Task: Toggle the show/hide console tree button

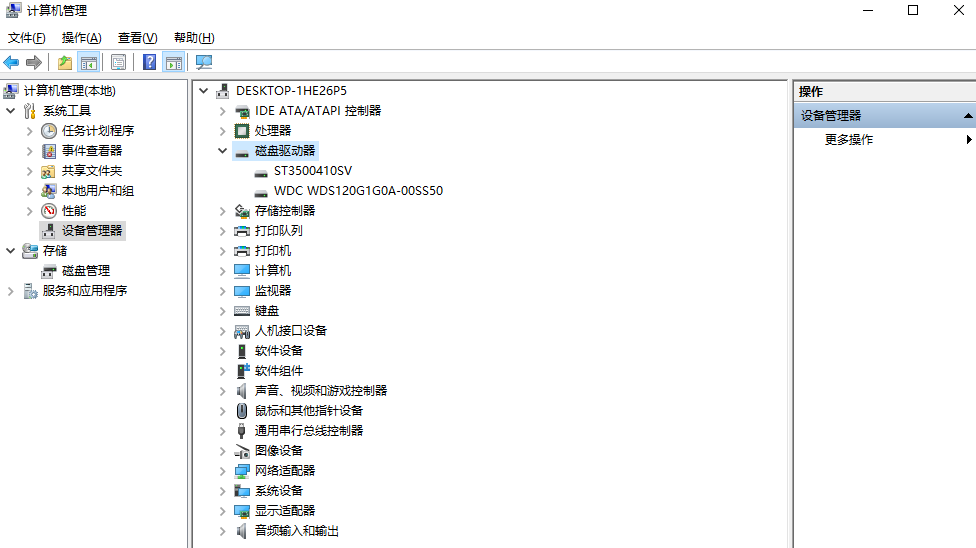Action: (x=88, y=62)
